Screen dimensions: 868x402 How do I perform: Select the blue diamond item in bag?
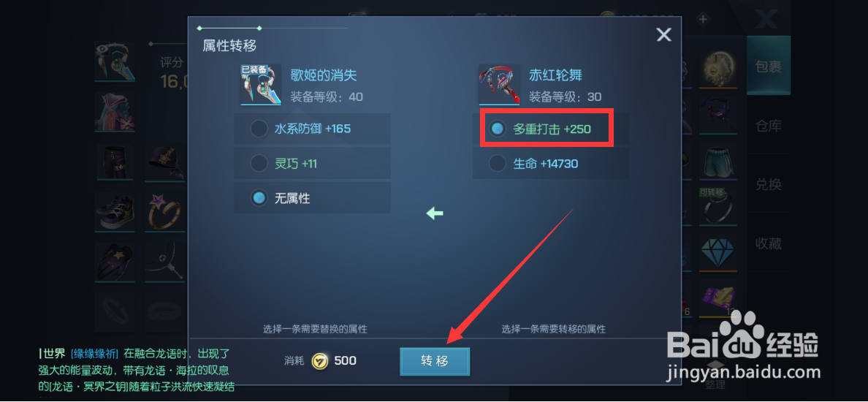718,252
